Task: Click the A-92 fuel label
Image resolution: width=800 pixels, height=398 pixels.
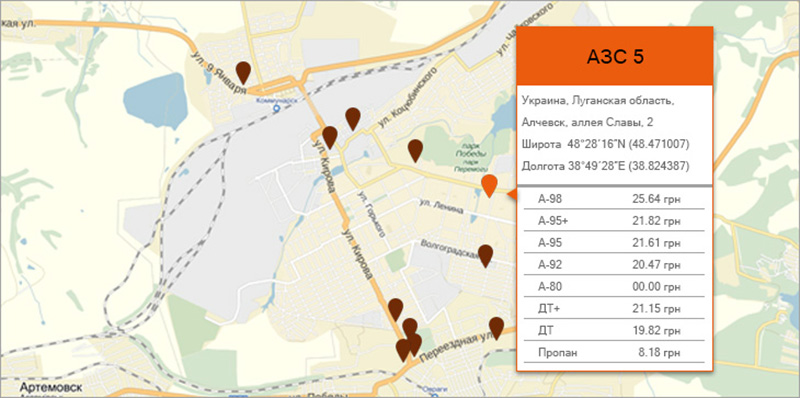Action: pos(550,265)
